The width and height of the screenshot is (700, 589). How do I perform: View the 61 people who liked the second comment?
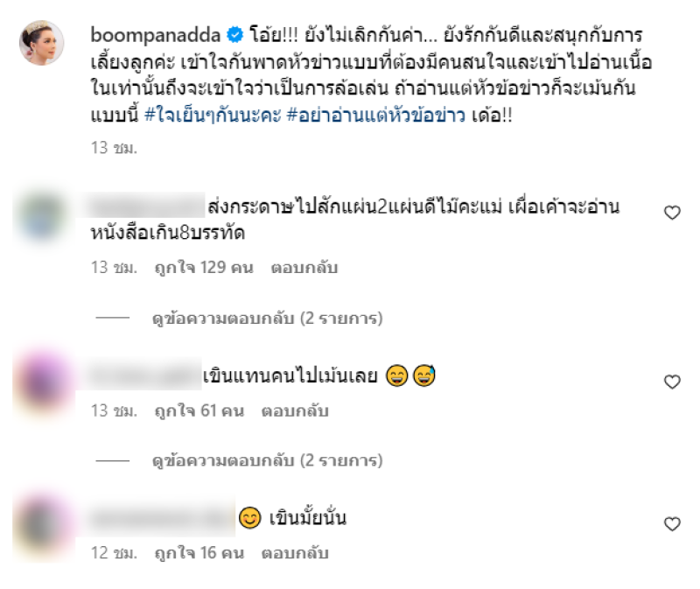199,410
